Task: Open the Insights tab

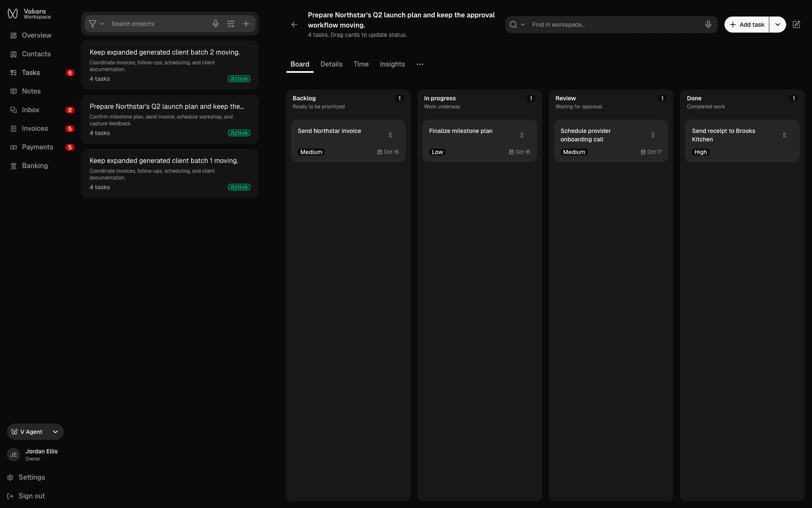Action: (x=392, y=64)
